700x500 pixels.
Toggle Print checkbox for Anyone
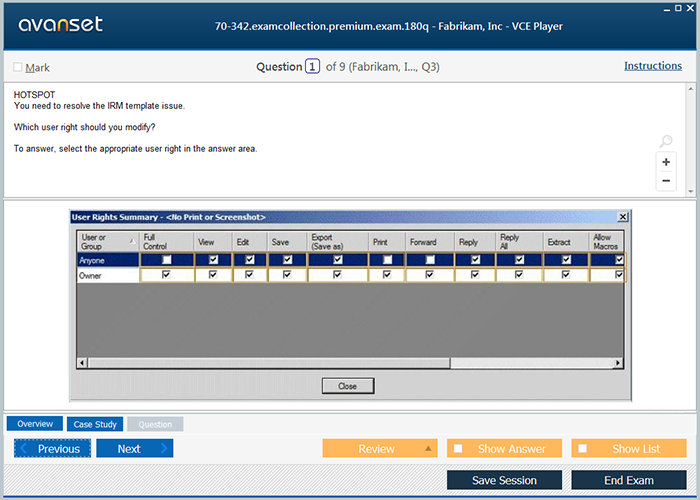point(387,259)
